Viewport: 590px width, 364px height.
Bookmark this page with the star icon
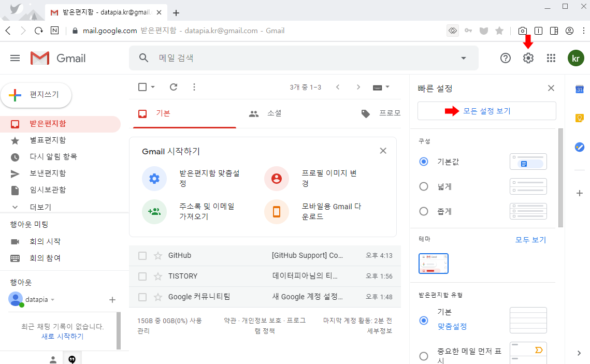(499, 31)
